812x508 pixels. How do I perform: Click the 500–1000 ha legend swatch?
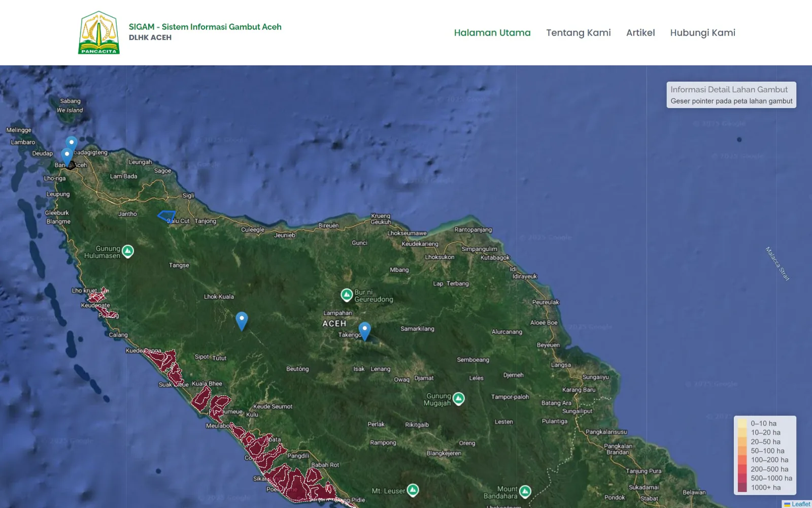[x=742, y=478]
